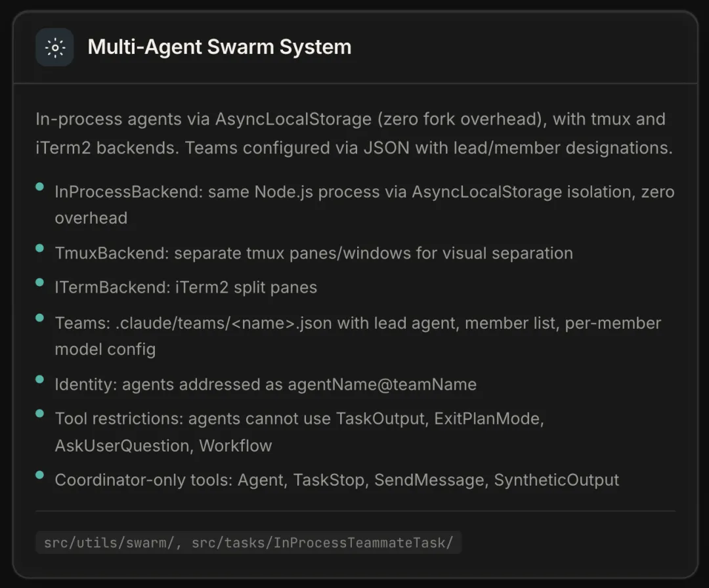This screenshot has height=588, width=709.
Task: Click the Multi-Agent Swarm System heading
Action: (219, 47)
